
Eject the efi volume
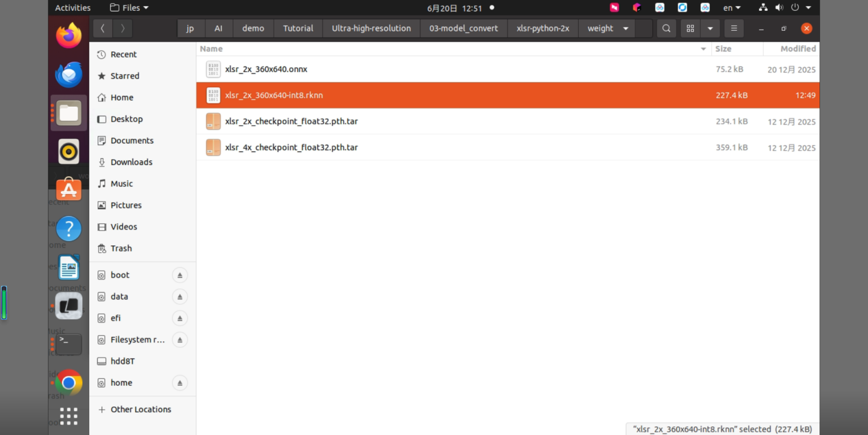(180, 319)
